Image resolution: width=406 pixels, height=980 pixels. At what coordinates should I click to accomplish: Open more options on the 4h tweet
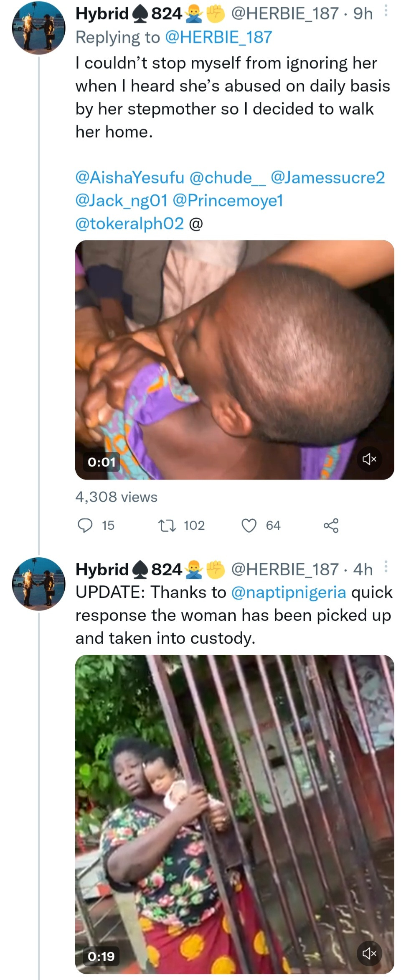386,567
